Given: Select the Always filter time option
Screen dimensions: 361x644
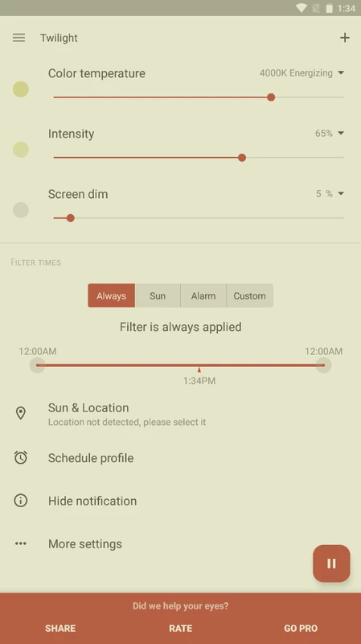Looking at the screenshot, I should (x=111, y=295).
